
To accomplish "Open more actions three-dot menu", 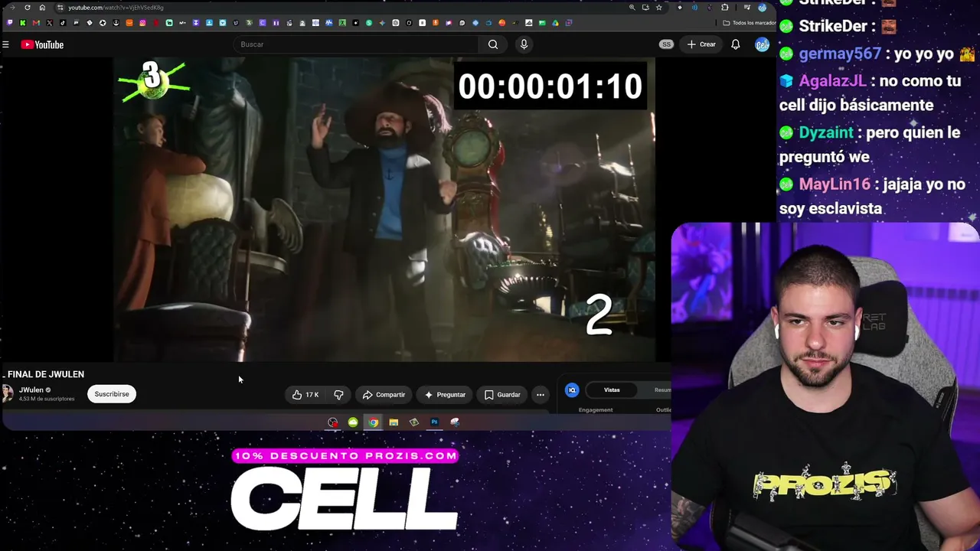I will (x=541, y=395).
